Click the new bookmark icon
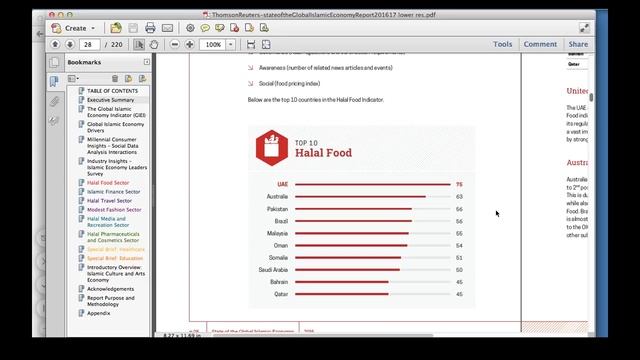 click(128, 79)
